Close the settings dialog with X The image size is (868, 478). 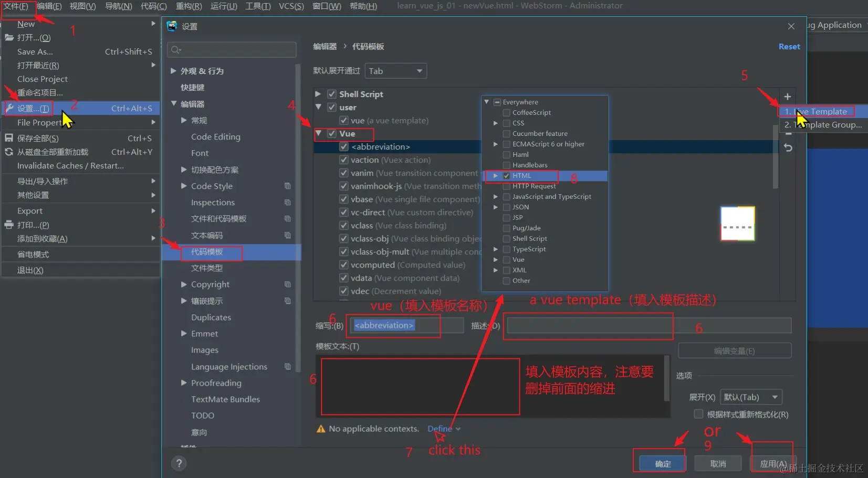(791, 26)
